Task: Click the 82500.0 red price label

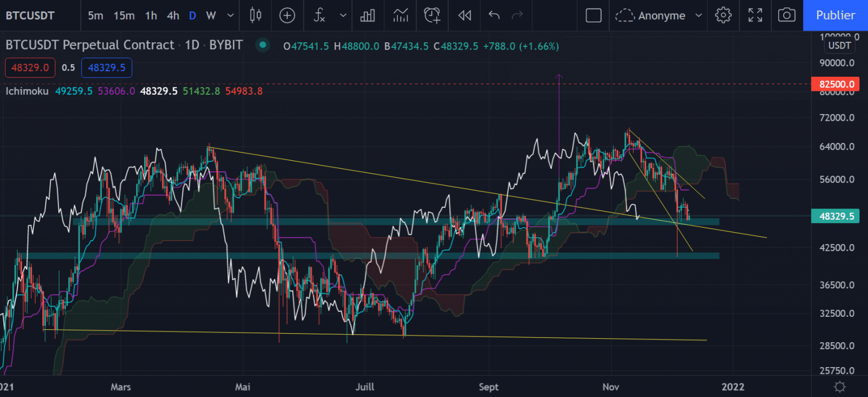Action: [x=835, y=84]
